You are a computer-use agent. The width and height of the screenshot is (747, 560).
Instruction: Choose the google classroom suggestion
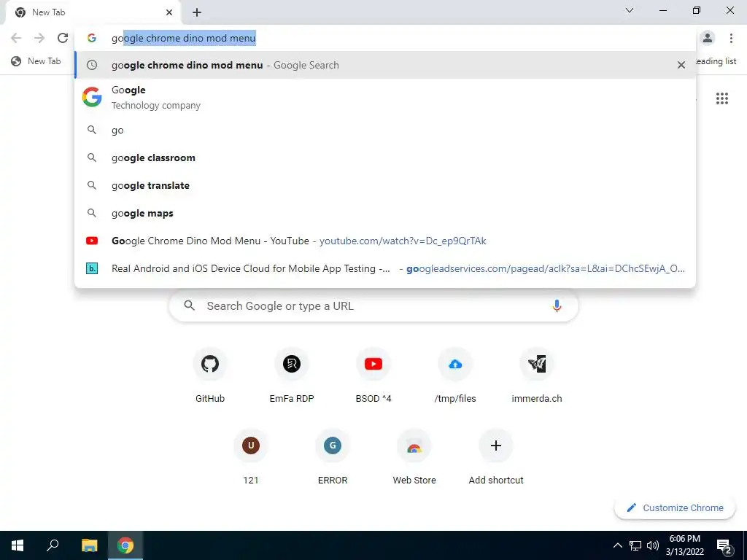[x=385, y=157]
